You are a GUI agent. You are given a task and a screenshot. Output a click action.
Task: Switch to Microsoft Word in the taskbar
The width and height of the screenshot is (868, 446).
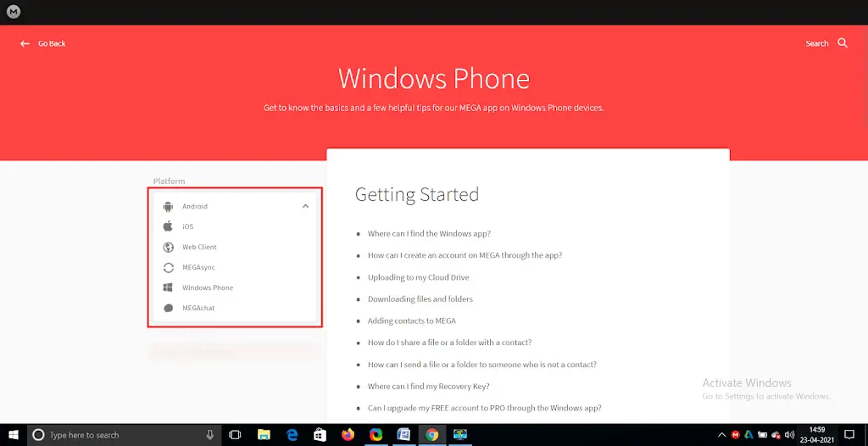(403, 435)
